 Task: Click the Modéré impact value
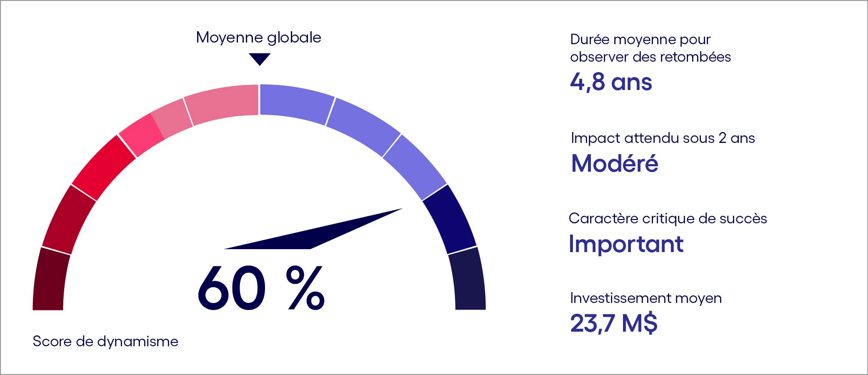[x=615, y=163]
